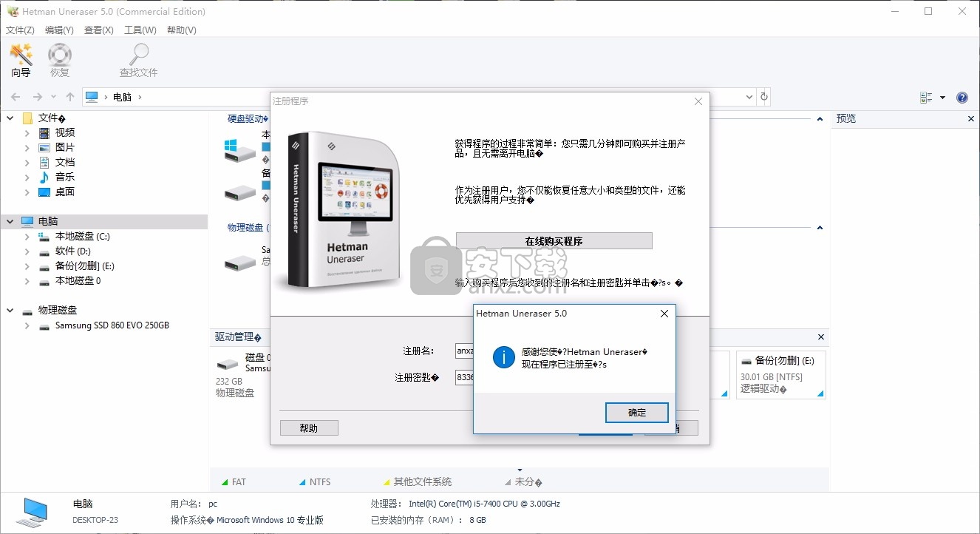Image resolution: width=980 pixels, height=534 pixels.
Task: Confirm with the 确定 button
Action: coord(637,413)
